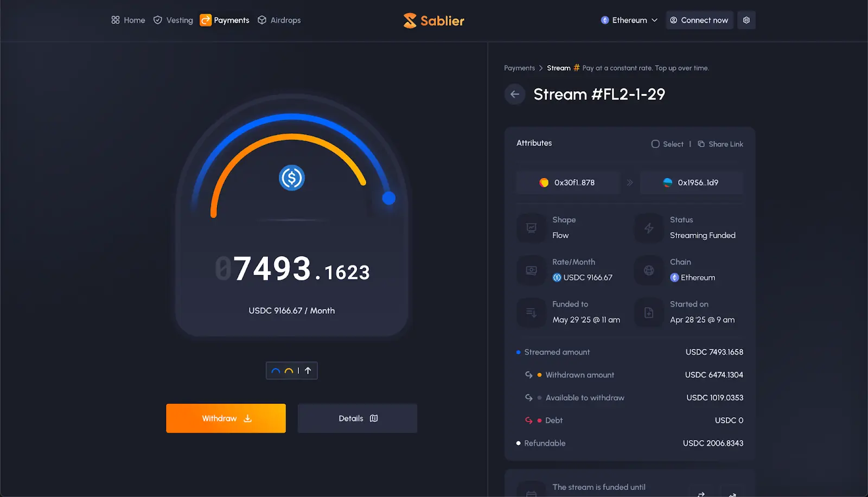
Task: Click the Shape chart icon
Action: [x=532, y=228]
